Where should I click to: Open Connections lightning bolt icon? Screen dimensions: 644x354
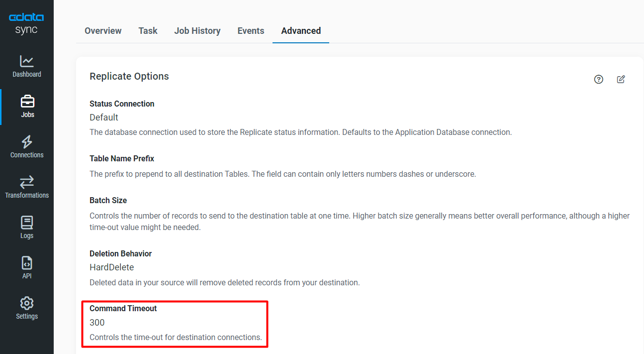click(27, 142)
